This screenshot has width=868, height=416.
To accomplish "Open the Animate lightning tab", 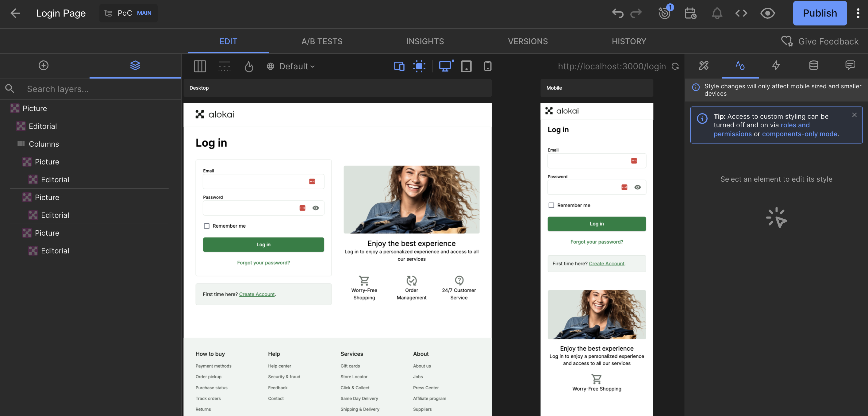I will [776, 65].
